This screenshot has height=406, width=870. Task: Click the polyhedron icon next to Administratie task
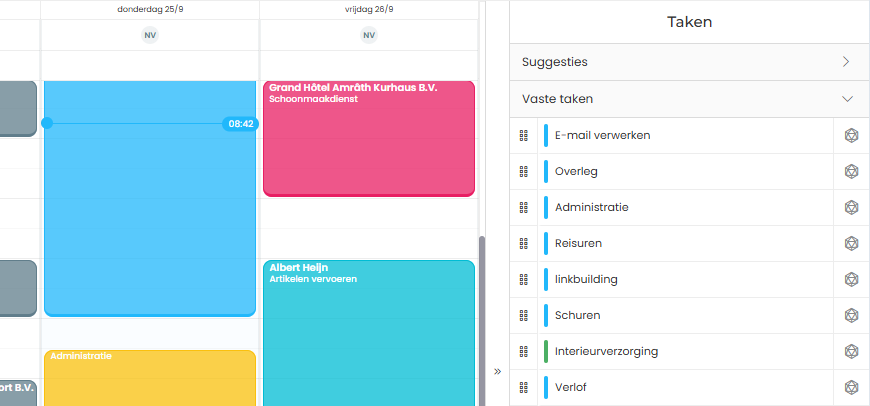(851, 208)
